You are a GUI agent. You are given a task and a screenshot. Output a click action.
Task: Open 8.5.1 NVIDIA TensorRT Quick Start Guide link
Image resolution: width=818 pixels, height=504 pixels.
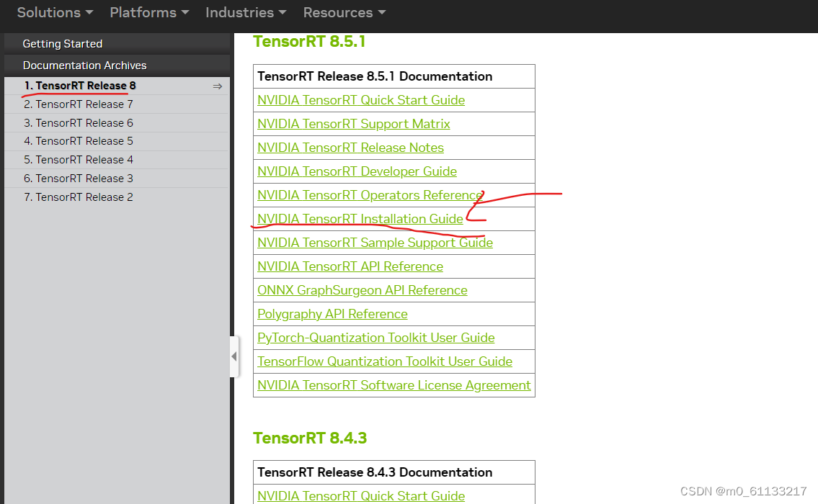[361, 100]
